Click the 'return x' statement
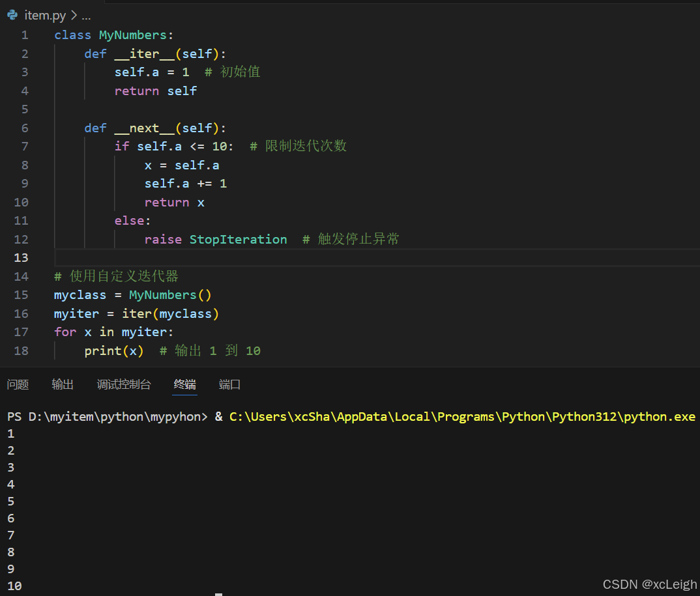This screenshot has height=596, width=700. (x=174, y=203)
